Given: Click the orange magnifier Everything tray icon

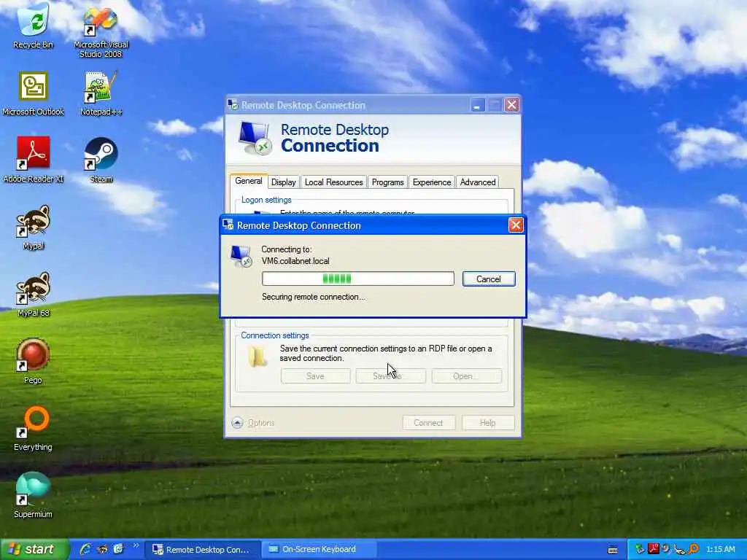Looking at the screenshot, I should 694,549.
